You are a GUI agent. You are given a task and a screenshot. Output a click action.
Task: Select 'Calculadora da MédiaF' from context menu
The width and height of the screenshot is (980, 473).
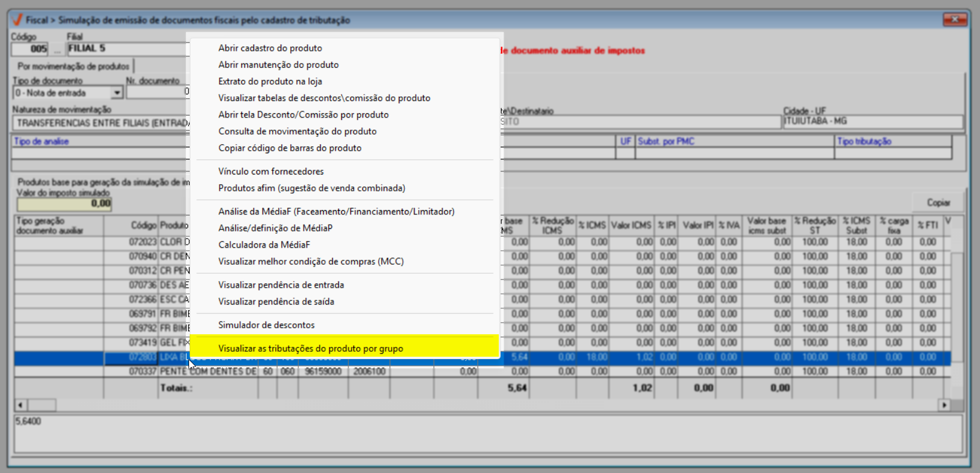pyautogui.click(x=264, y=245)
